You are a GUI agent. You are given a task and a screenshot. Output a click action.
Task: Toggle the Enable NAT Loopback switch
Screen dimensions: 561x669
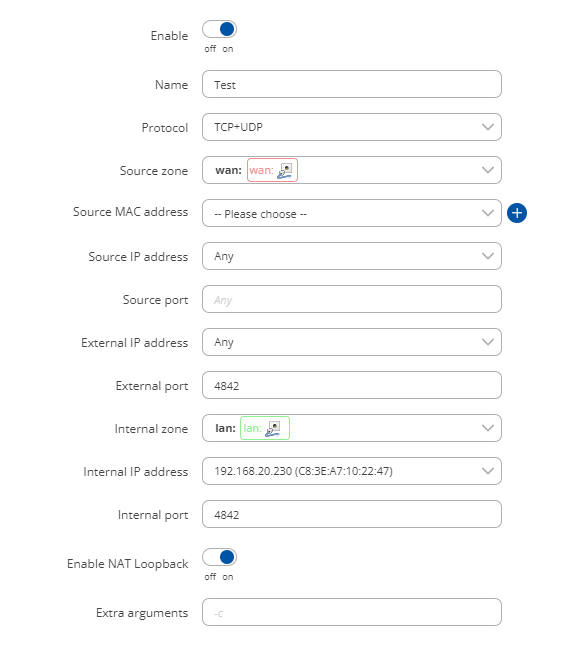(219, 557)
